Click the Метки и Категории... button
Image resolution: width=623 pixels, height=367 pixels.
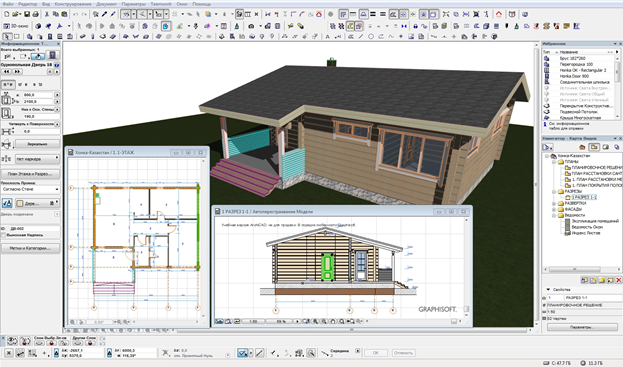click(x=31, y=248)
